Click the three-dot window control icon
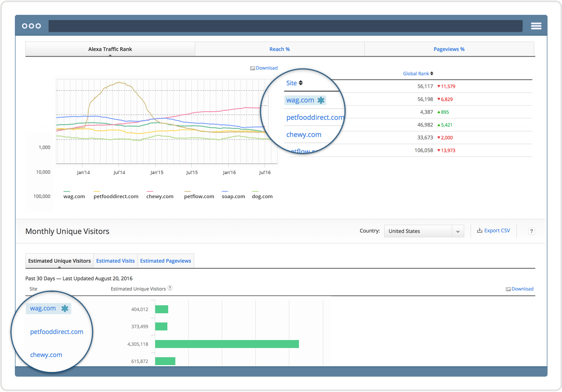Screen dimensions: 562x392 (x=31, y=26)
